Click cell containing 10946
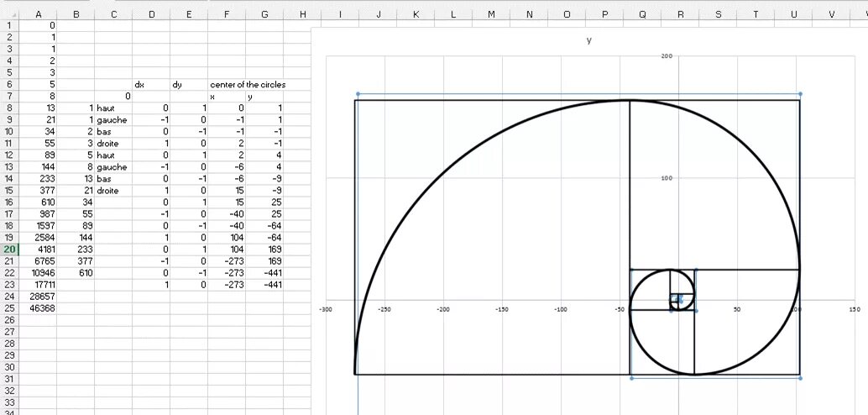The width and height of the screenshot is (868, 415). tap(39, 272)
